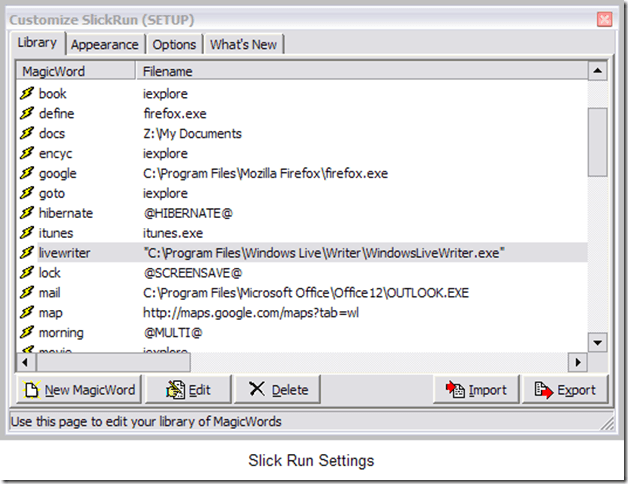This screenshot has width=628, height=484.
Task: Select the lightning icon next to 'docs'
Action: click(x=27, y=134)
